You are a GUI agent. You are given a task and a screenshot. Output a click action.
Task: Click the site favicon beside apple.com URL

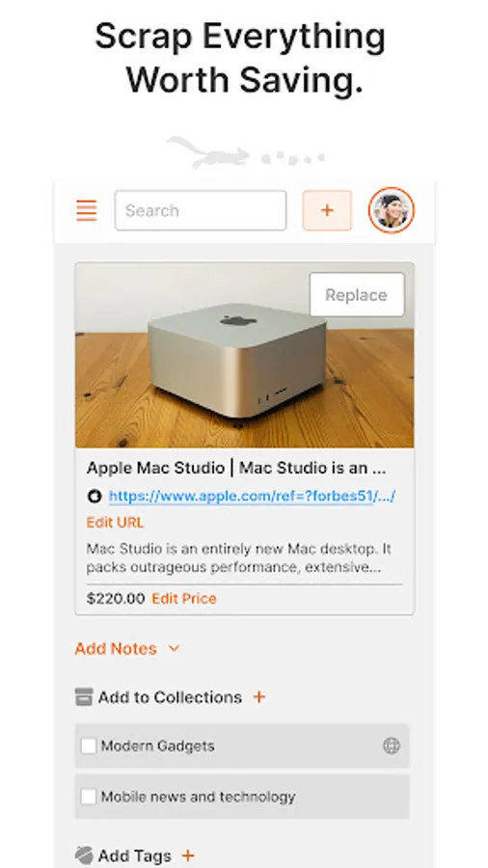95,496
